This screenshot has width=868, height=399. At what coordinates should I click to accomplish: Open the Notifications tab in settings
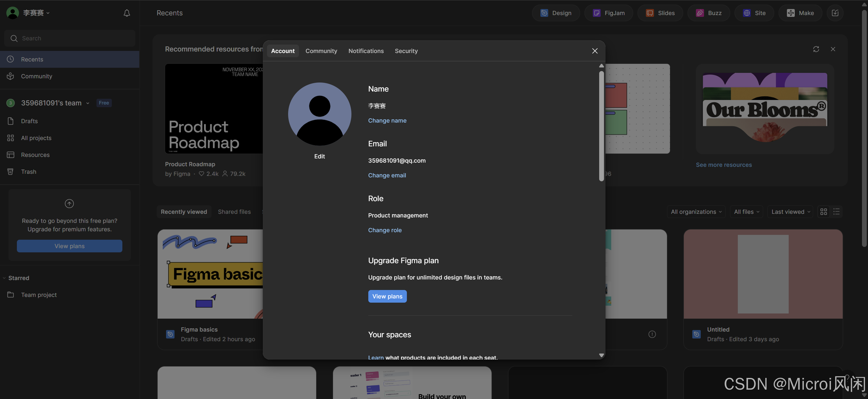366,51
